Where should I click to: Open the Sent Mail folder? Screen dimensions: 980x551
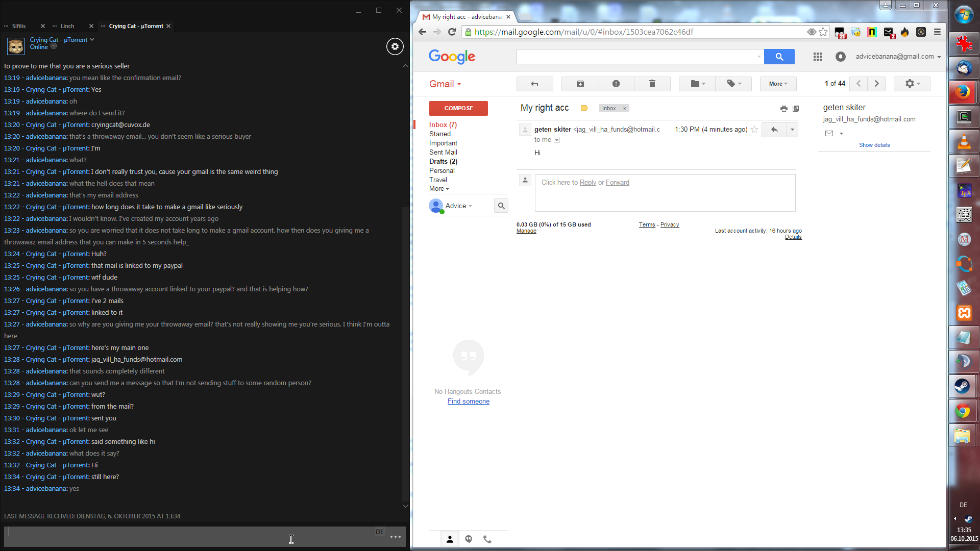[443, 152]
